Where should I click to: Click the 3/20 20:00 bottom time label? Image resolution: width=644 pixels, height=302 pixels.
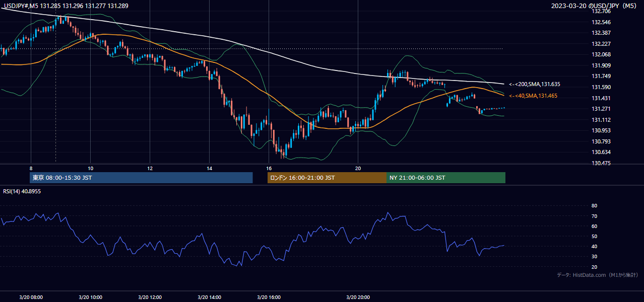point(358,297)
